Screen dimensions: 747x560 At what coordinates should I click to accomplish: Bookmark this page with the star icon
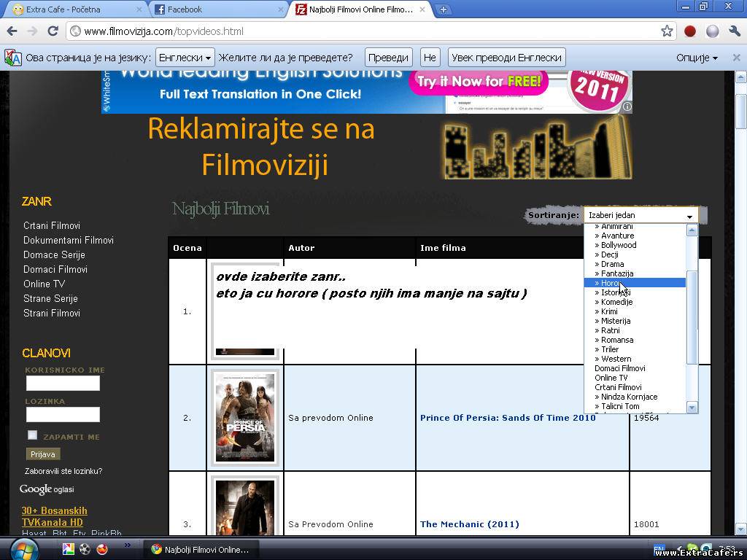[x=667, y=31]
